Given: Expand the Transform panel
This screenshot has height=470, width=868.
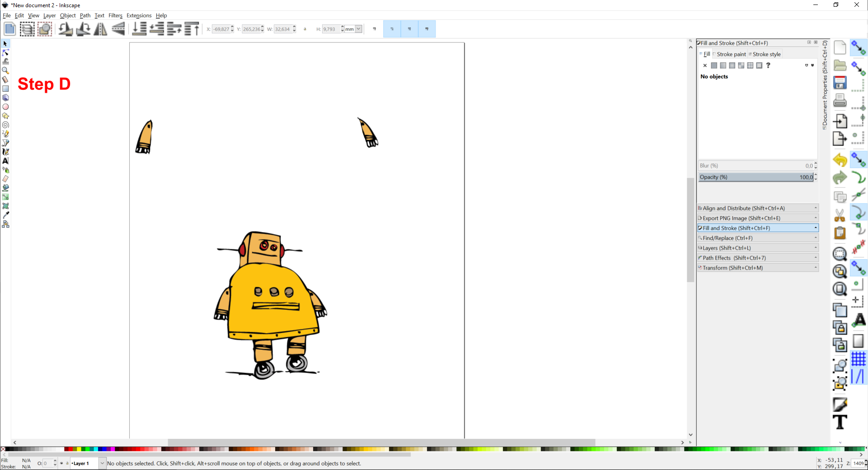Looking at the screenshot, I should (x=758, y=268).
